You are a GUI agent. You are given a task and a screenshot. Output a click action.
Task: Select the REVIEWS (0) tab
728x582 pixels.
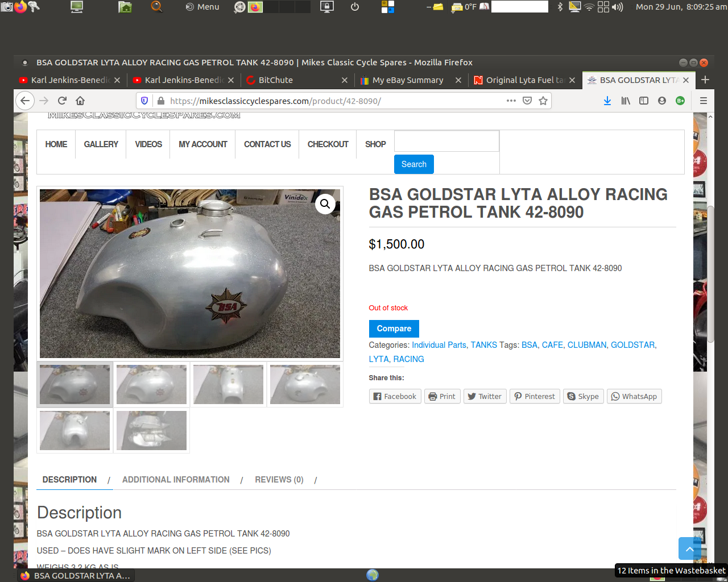click(x=279, y=480)
